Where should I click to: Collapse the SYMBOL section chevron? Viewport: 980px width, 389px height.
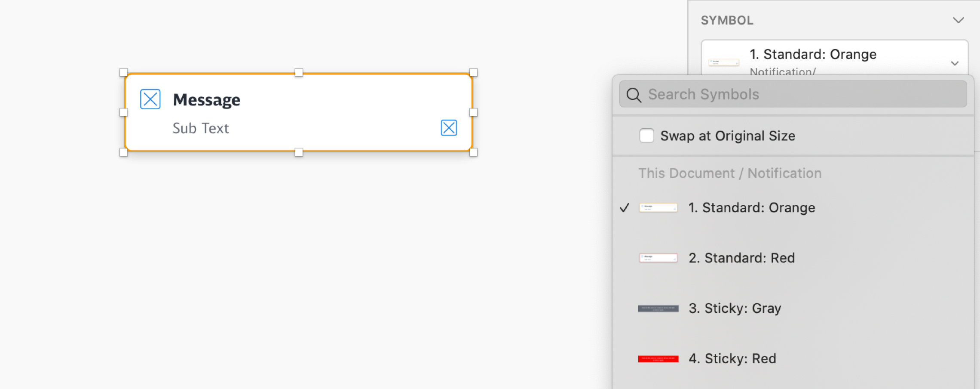(x=958, y=20)
